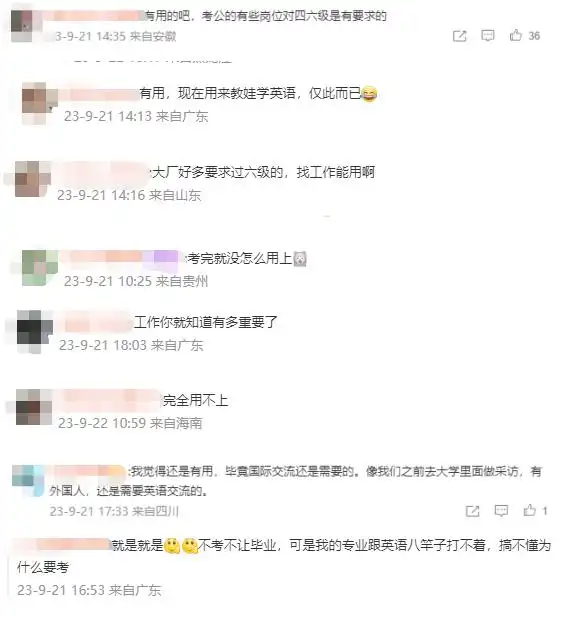View avatar of the Hainan commenter

33,407
